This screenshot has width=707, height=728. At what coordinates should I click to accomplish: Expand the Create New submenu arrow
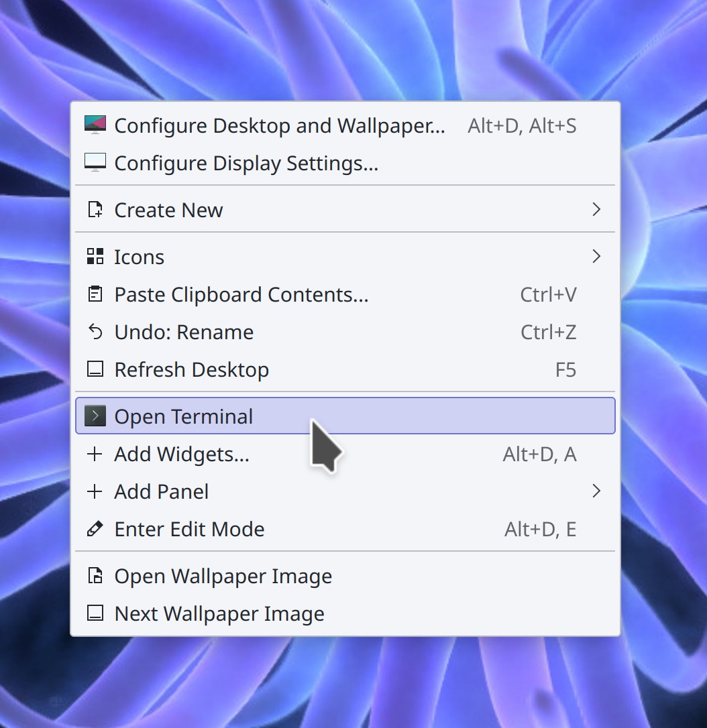596,210
